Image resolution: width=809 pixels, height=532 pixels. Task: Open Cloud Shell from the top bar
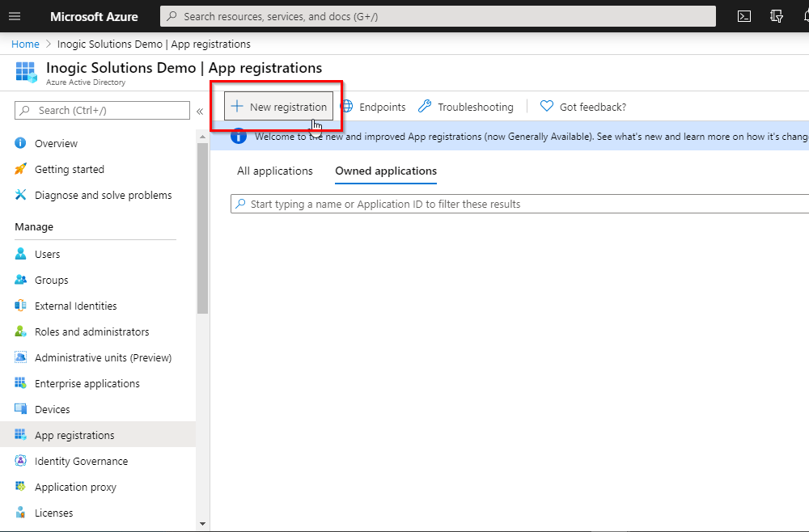tap(743, 15)
